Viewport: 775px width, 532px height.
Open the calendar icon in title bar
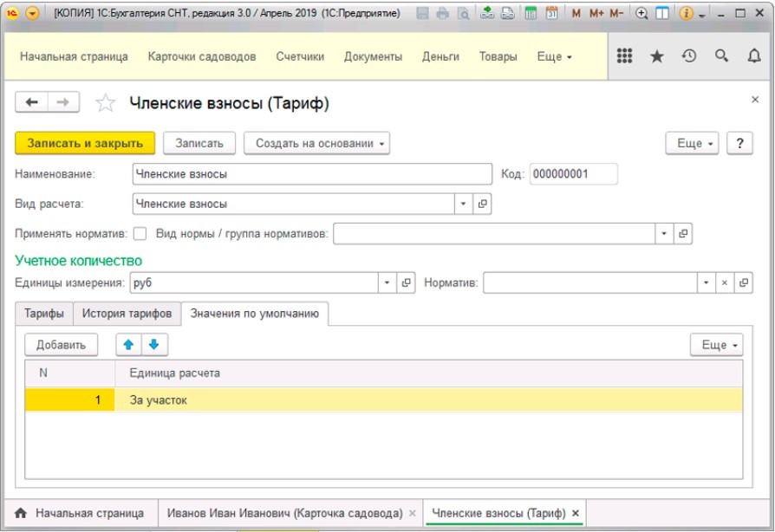[x=551, y=14]
